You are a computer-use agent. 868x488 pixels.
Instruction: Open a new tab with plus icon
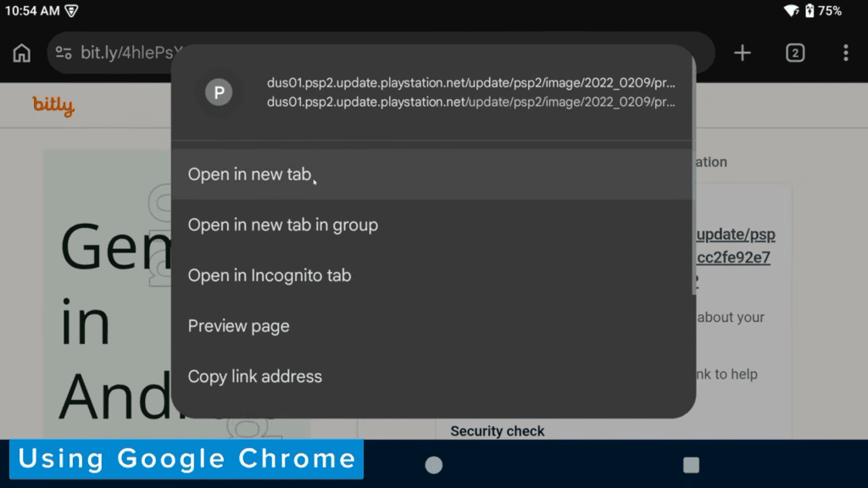pos(743,53)
